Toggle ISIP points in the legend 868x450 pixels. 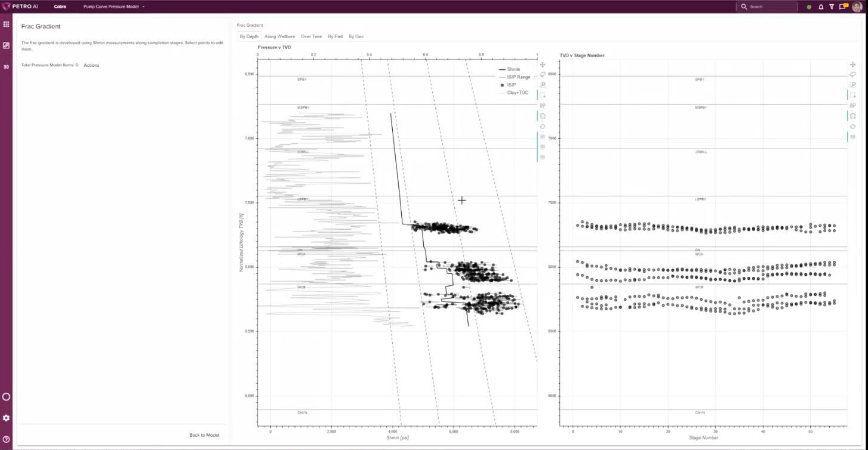coord(507,85)
